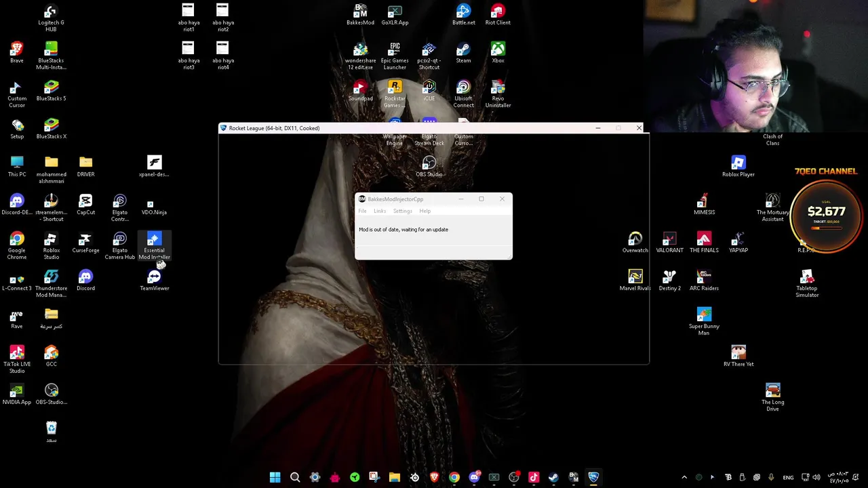The height and width of the screenshot is (488, 868).
Task: Open TeamViewer desktop shortcut
Action: (x=154, y=281)
